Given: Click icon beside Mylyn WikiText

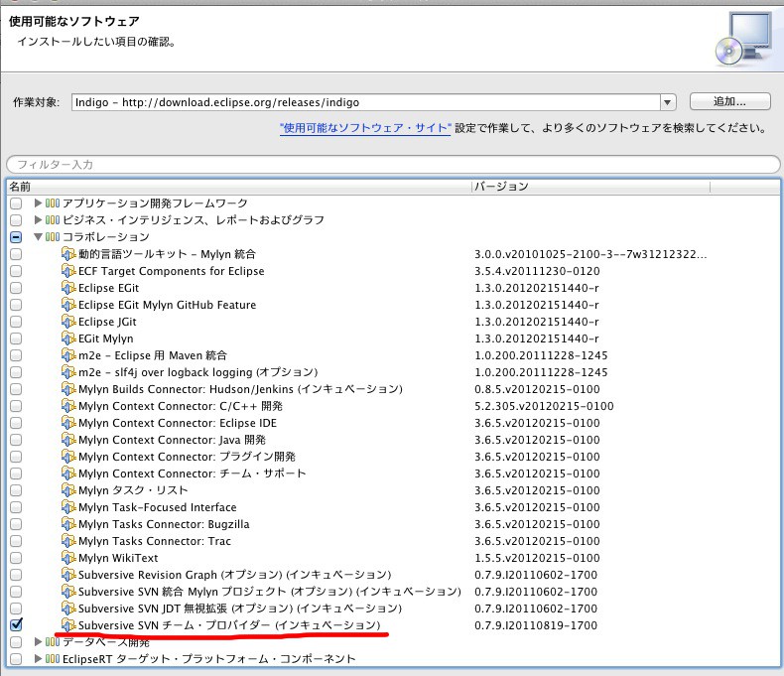Looking at the screenshot, I should [68, 558].
